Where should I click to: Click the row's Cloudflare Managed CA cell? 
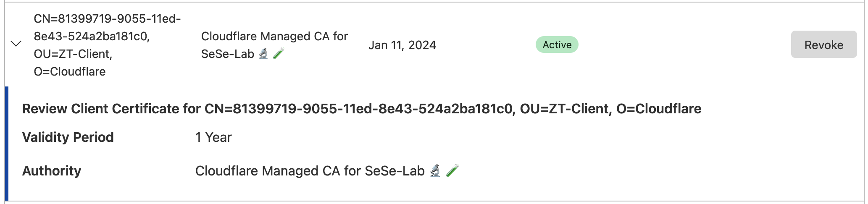[x=274, y=37]
